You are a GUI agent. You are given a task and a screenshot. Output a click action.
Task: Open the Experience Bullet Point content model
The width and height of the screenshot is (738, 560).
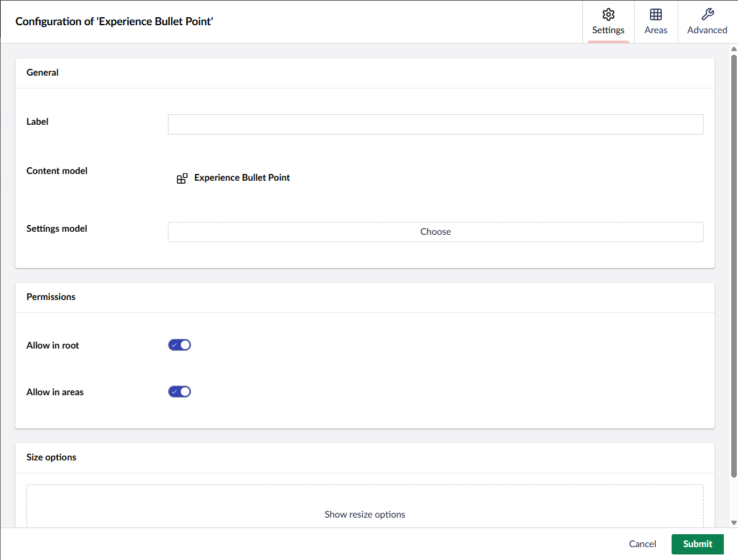click(242, 178)
